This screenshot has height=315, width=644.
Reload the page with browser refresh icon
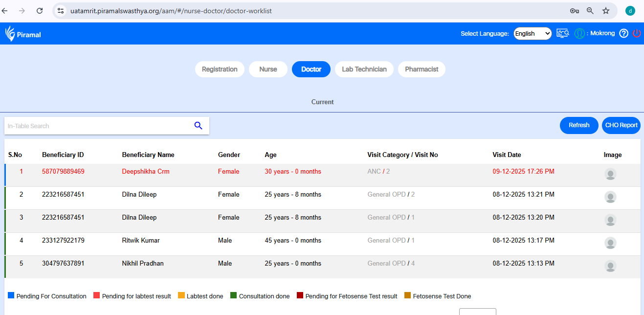(40, 11)
